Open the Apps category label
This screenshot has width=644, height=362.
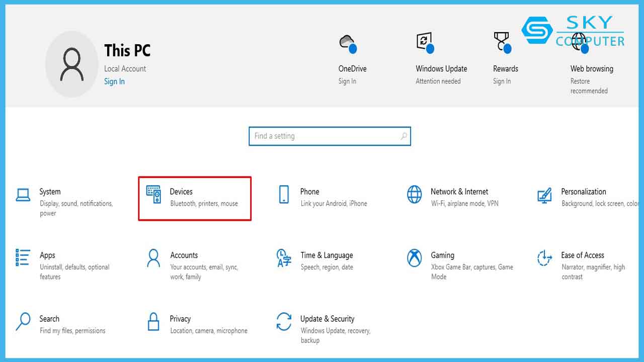47,255
